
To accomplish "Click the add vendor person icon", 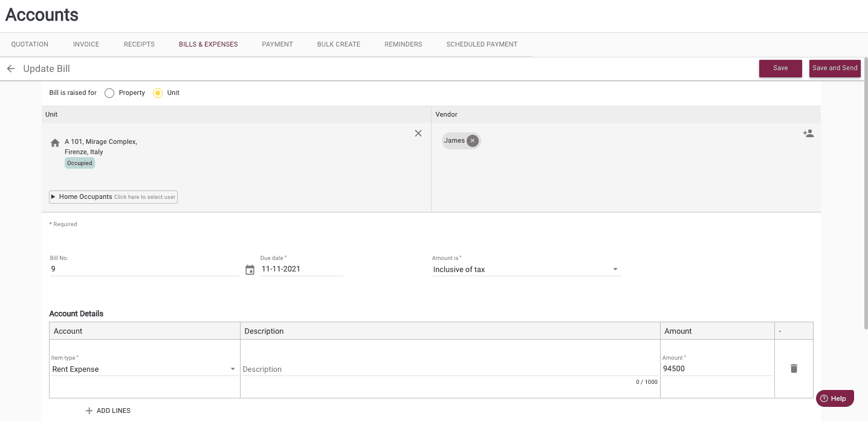I will tap(808, 134).
